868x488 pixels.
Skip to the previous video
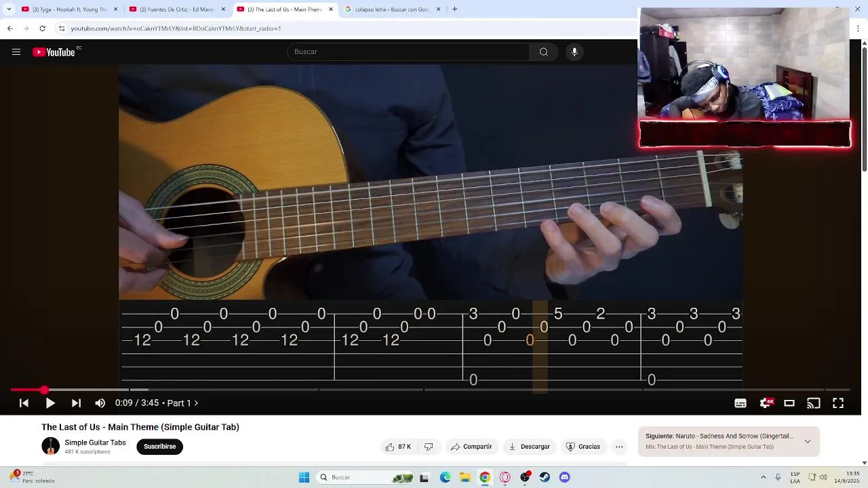coord(24,403)
